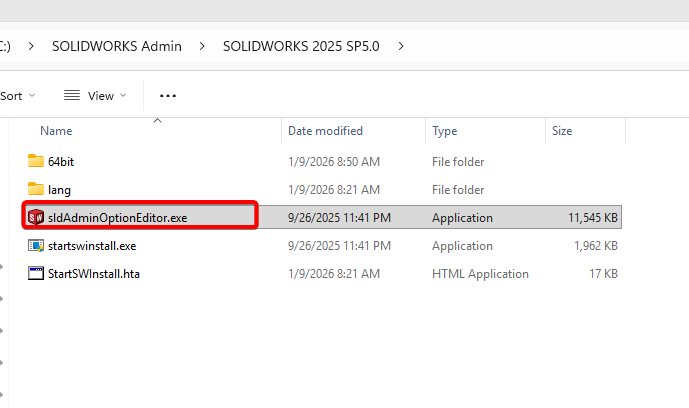Image resolution: width=689 pixels, height=408 pixels.
Task: Select the 64bit folder name
Action: click(61, 162)
